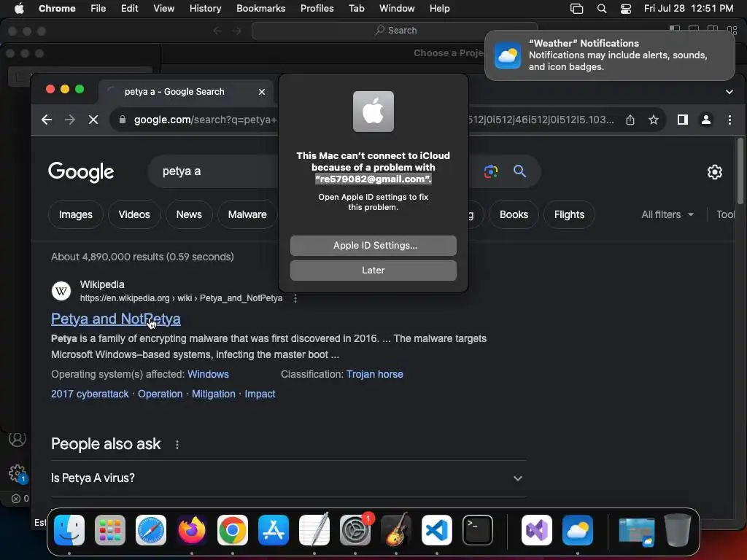This screenshot has width=747, height=560.
Task: Open TextEdit from the Dock
Action: click(x=314, y=530)
